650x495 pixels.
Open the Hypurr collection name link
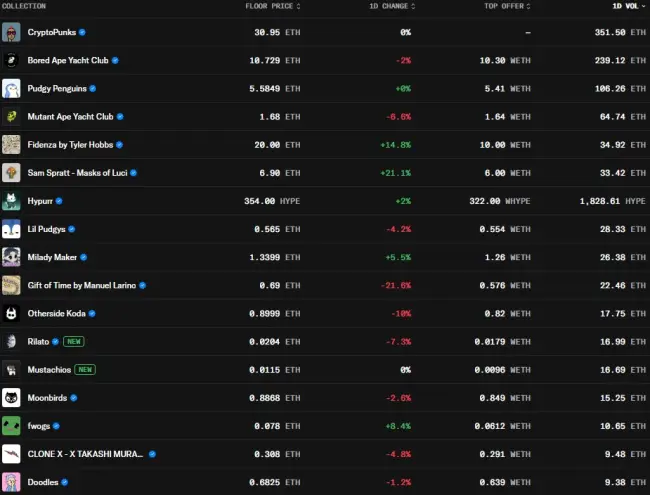[x=40, y=201]
